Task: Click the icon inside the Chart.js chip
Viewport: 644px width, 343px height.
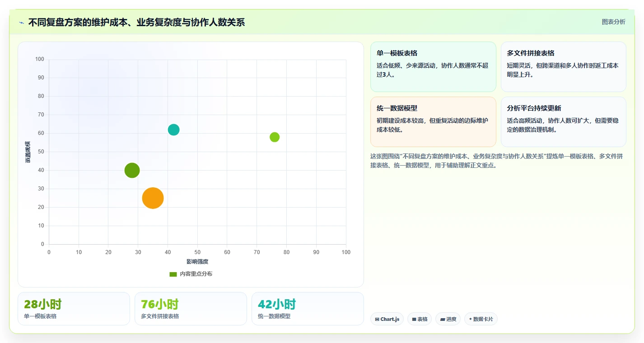Action: coord(378,319)
